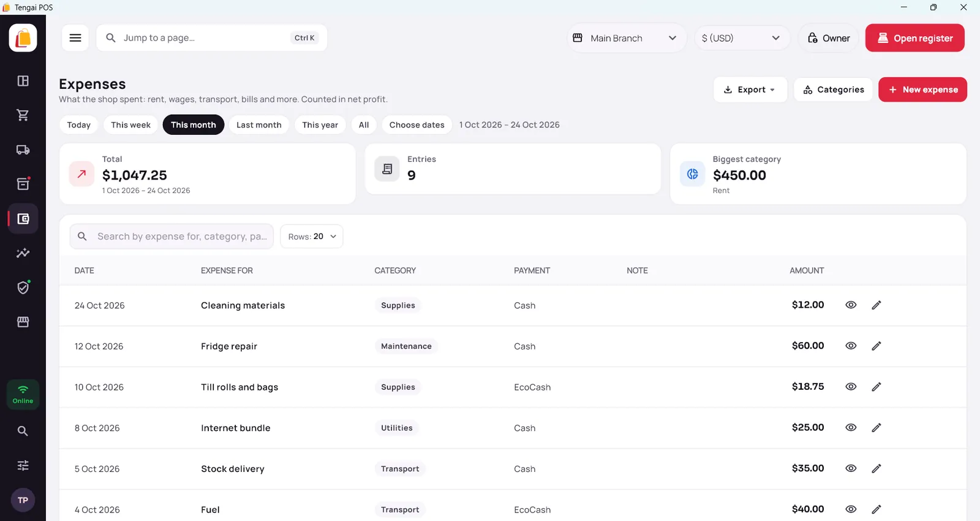View the Fridge repair expense details
This screenshot has height=521, width=980.
851,346
